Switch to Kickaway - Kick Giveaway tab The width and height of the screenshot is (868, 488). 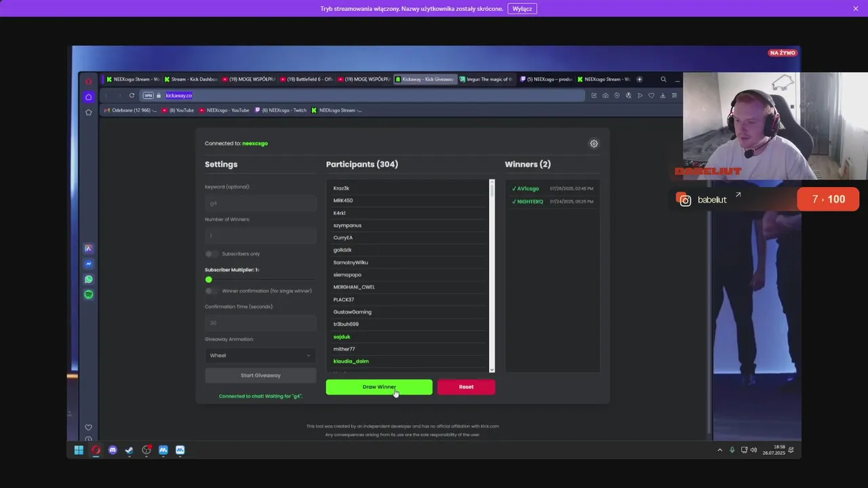click(425, 79)
